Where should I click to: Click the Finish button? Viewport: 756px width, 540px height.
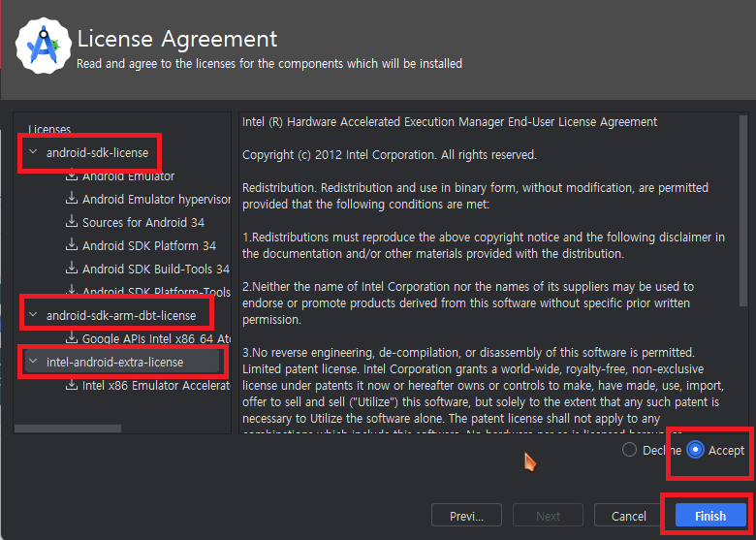coord(710,516)
